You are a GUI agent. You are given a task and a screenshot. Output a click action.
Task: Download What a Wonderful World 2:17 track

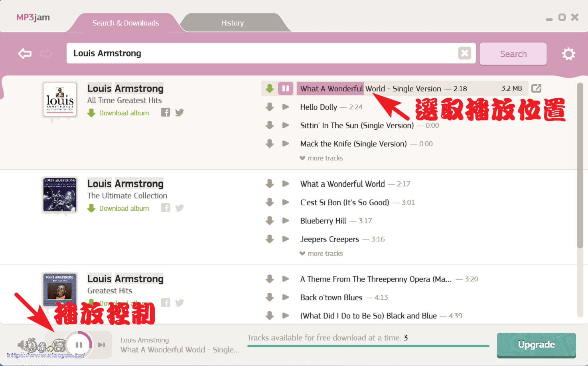tap(270, 184)
